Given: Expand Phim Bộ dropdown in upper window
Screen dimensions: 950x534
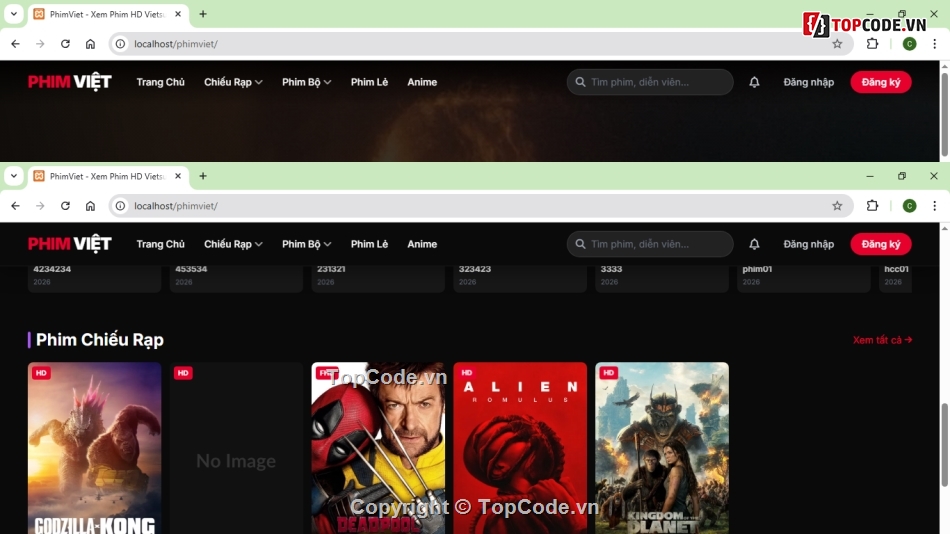Looking at the screenshot, I should [307, 82].
